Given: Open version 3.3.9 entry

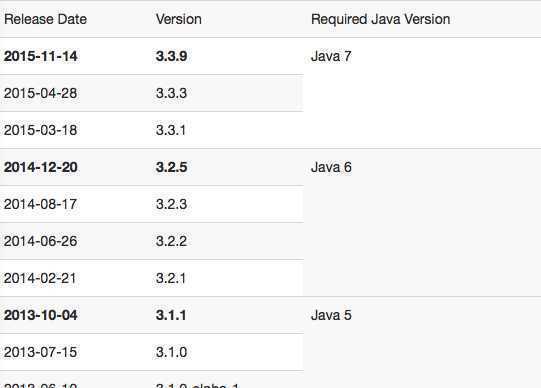Looking at the screenshot, I should [x=171, y=56].
